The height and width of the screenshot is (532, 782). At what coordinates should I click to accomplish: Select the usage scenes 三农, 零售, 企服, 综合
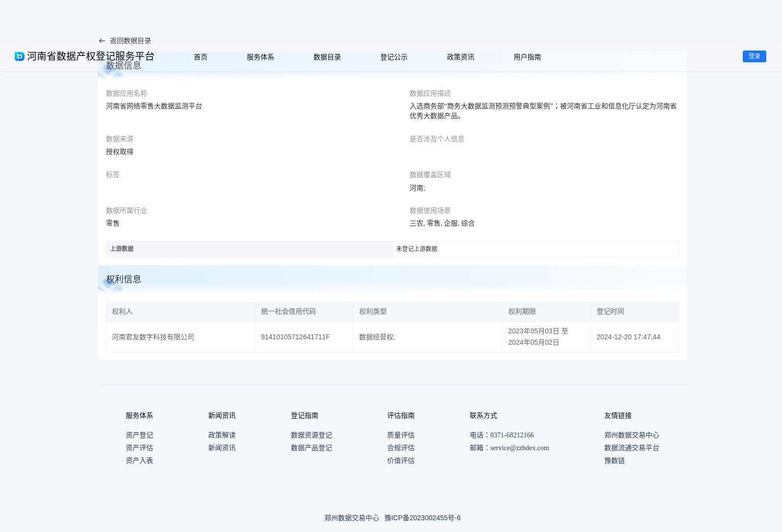click(442, 223)
